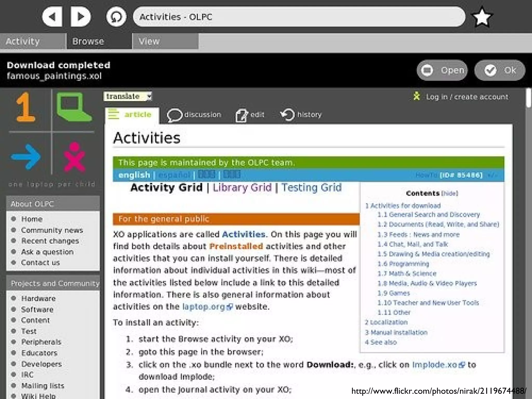Reload the page with the refresh icon

pos(116,17)
